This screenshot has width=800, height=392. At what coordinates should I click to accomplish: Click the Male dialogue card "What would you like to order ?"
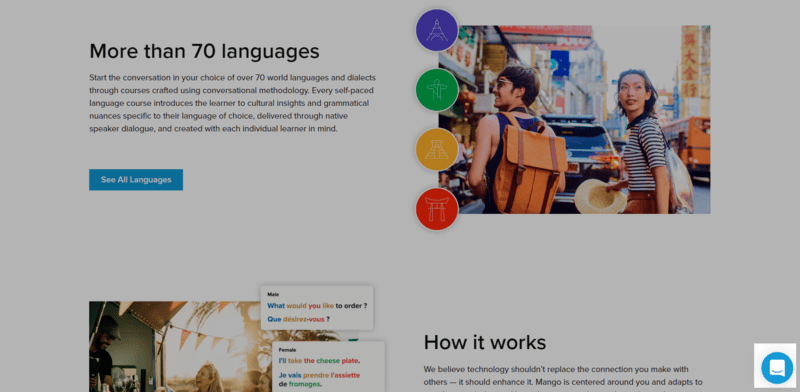point(317,307)
